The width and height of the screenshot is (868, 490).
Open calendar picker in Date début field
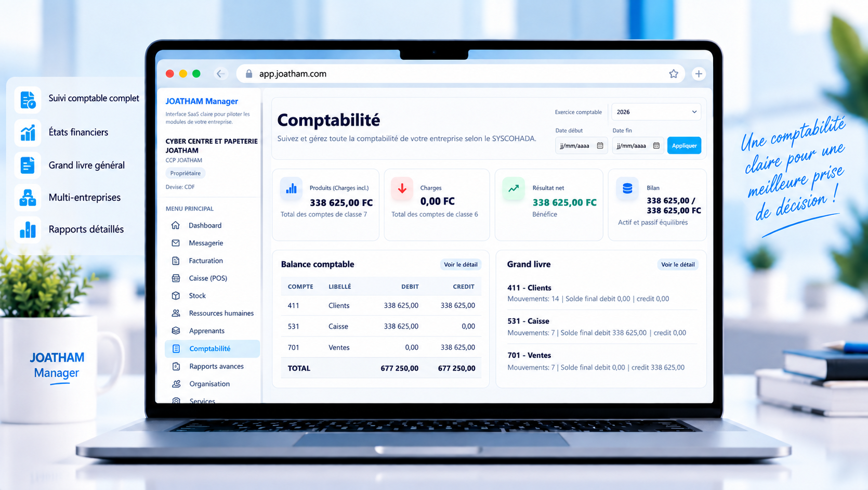point(600,146)
